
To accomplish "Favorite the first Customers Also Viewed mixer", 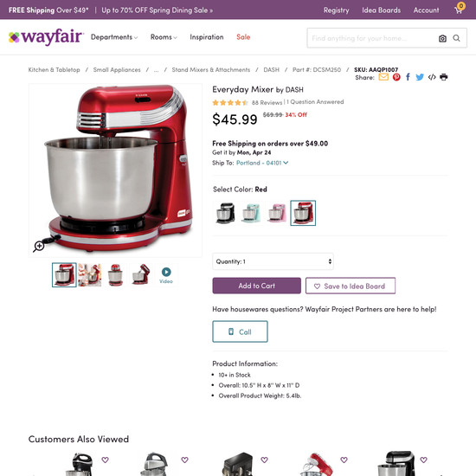I will [105, 460].
